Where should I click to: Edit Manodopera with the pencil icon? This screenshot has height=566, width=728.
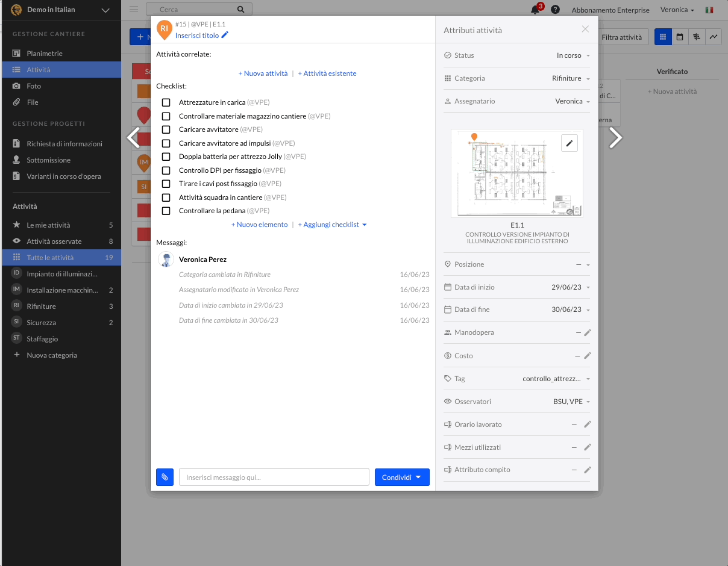(588, 332)
